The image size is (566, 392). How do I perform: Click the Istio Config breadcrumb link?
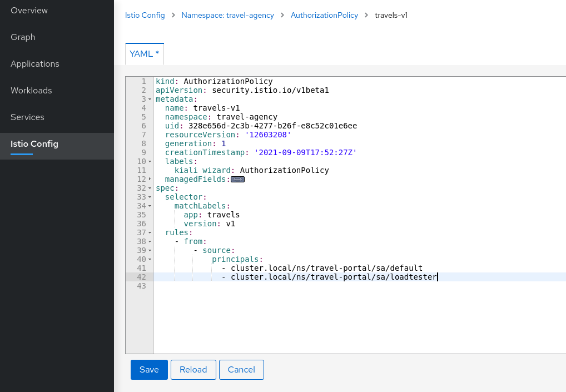point(145,15)
